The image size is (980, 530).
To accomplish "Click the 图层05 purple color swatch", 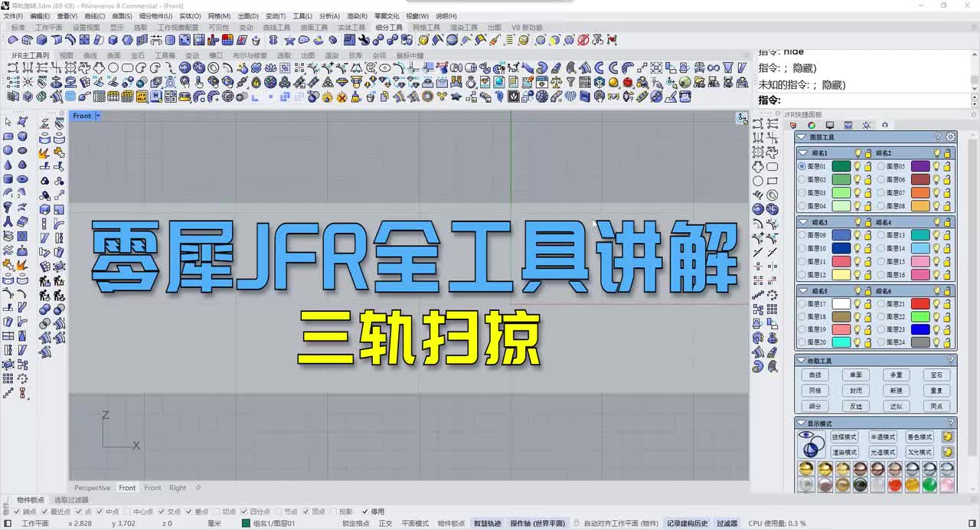I will (920, 166).
